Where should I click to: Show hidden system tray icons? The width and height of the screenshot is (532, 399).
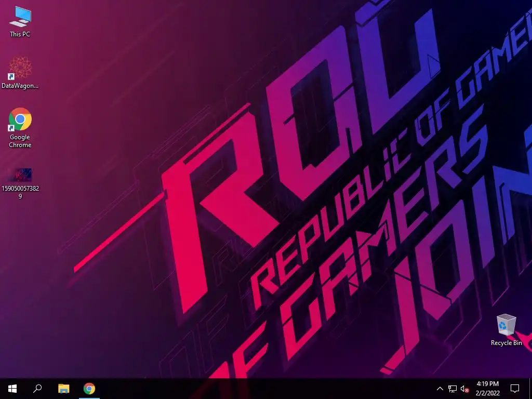click(x=440, y=389)
